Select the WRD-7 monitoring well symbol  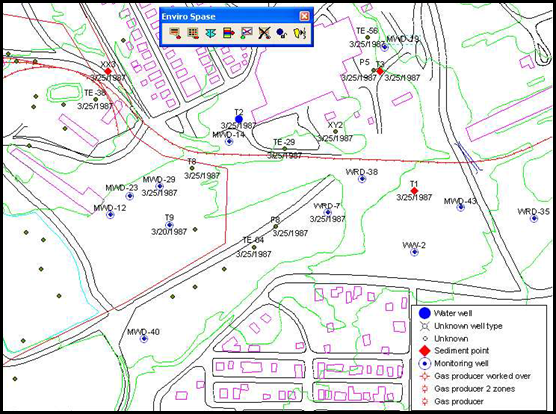(328, 212)
